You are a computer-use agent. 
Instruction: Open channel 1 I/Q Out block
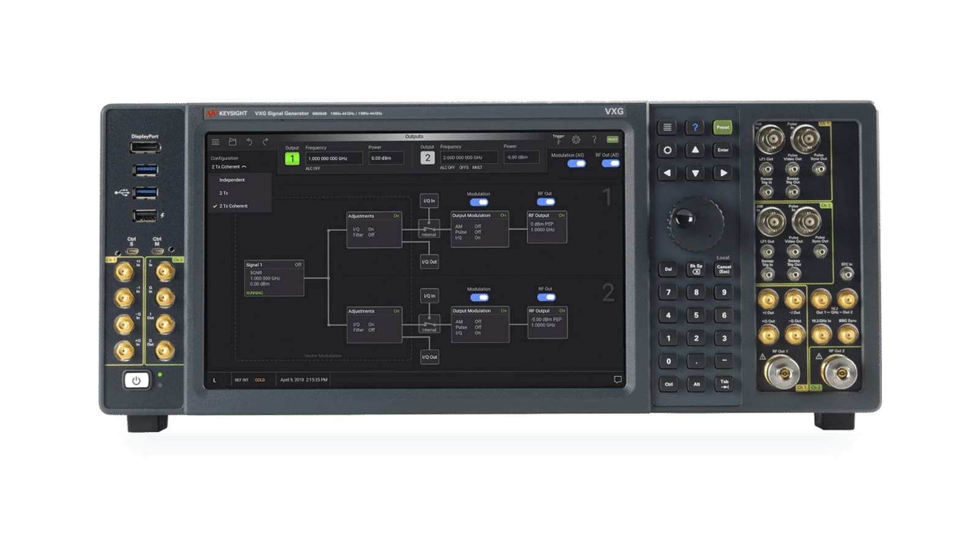(429, 261)
